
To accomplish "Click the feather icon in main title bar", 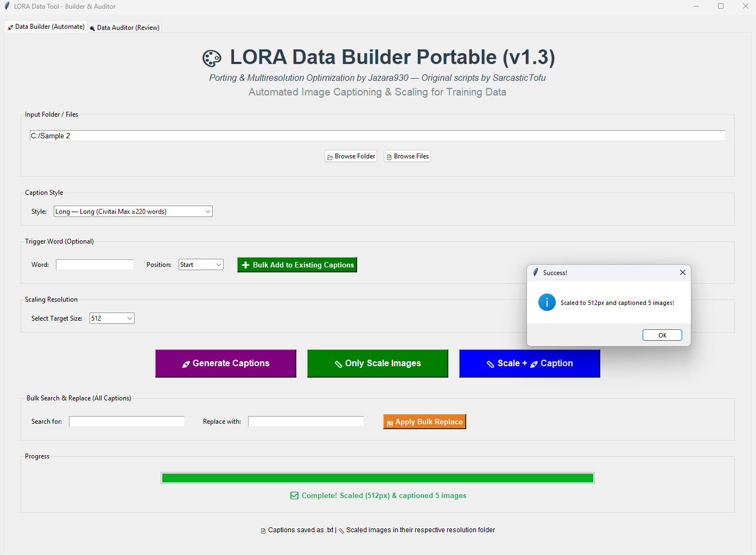I will pos(7,7).
